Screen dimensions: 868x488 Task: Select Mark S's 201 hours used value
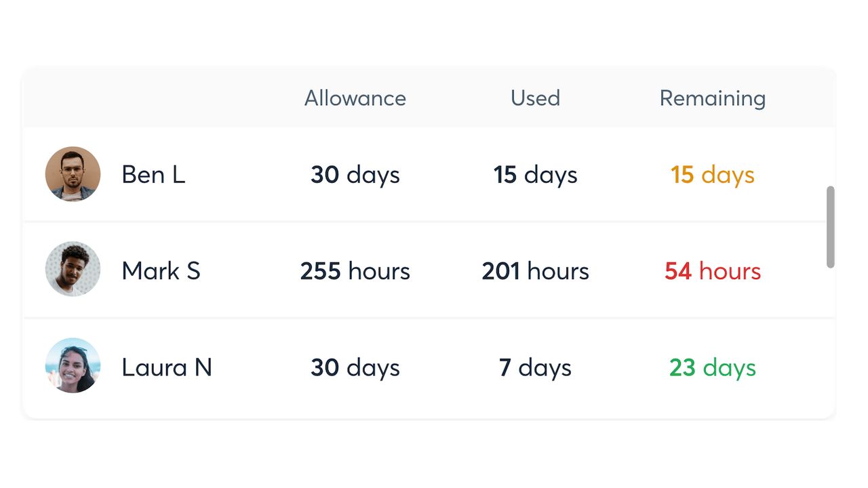tap(535, 271)
